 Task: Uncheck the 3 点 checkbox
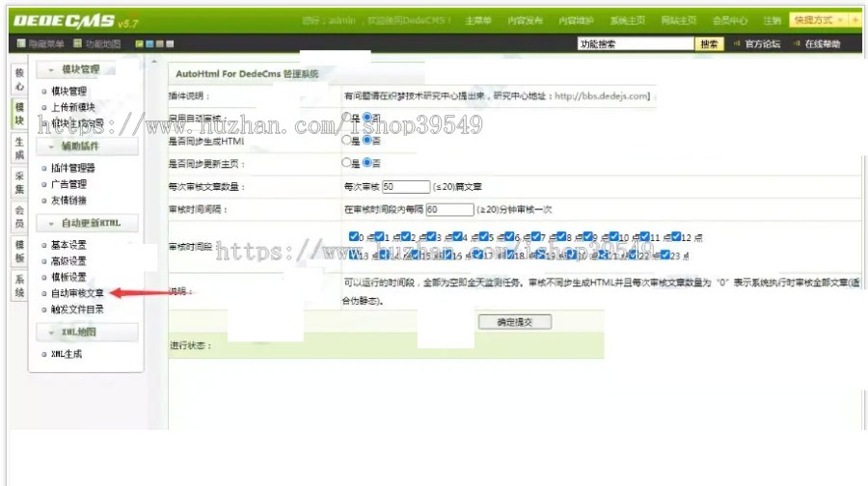click(431, 236)
